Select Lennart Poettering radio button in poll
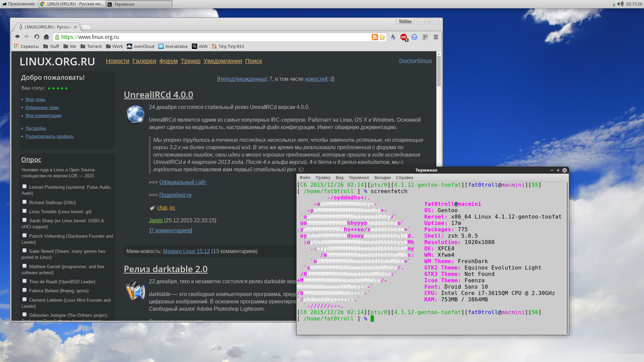 tap(24, 186)
